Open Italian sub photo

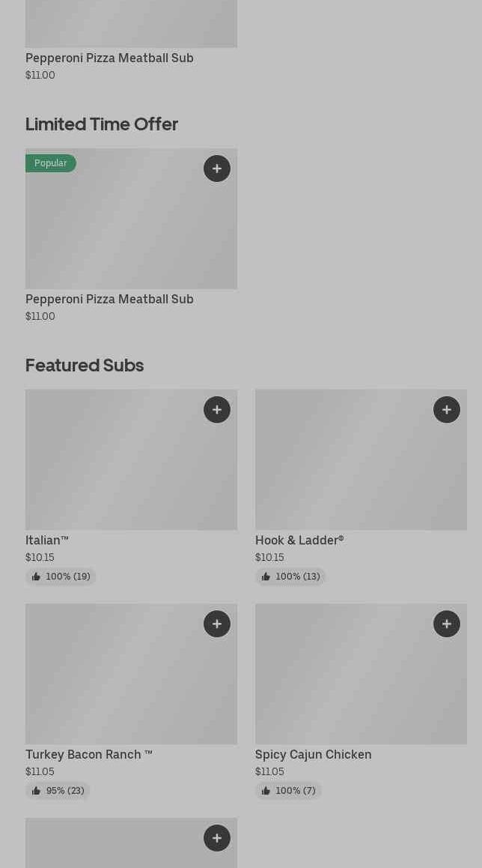[131, 460]
